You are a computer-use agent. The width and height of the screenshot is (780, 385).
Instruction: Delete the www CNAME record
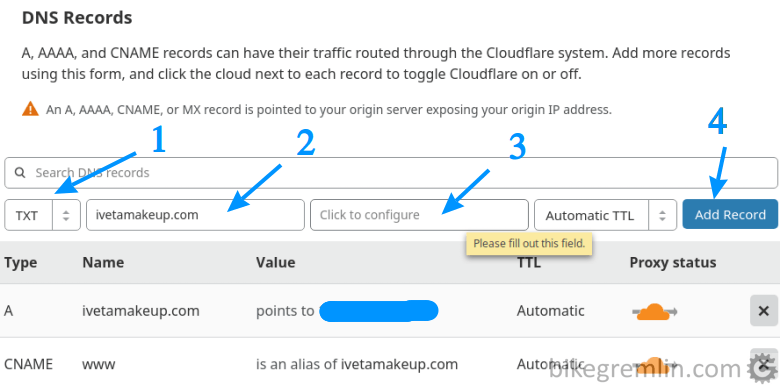tap(763, 364)
